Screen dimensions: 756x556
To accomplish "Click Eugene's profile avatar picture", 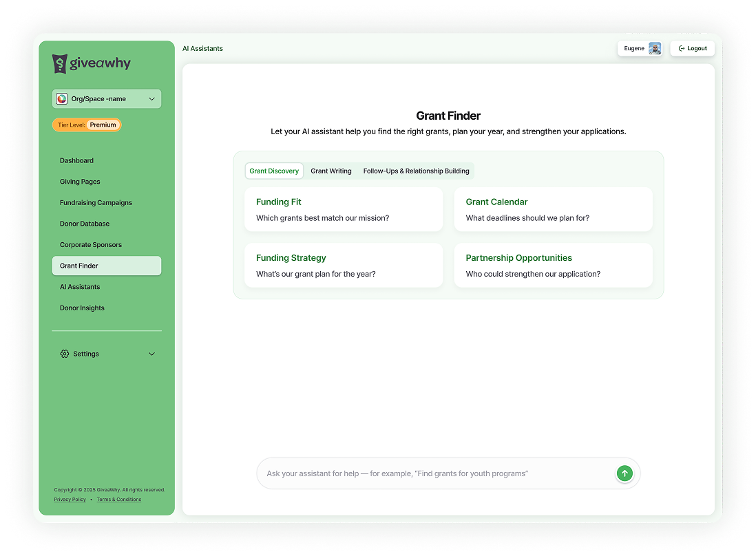I will pos(655,48).
